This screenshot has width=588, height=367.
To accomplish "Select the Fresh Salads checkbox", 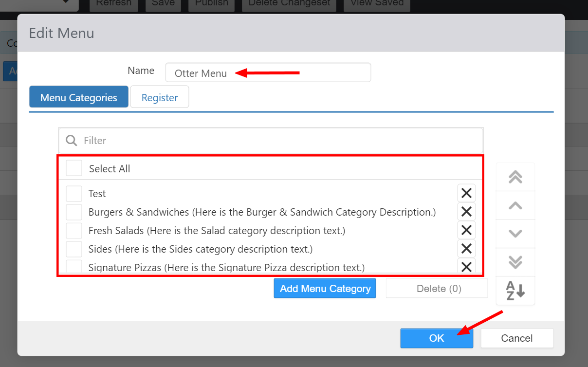I will pos(74,231).
